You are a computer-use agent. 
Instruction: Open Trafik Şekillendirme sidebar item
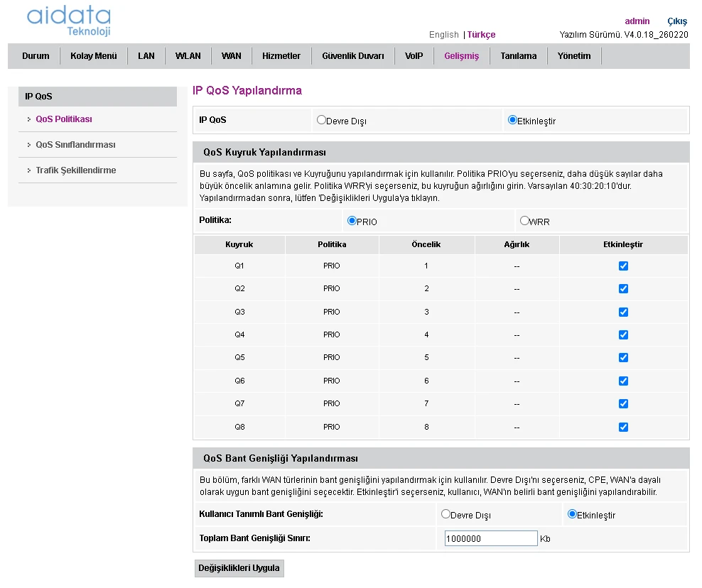point(75,170)
